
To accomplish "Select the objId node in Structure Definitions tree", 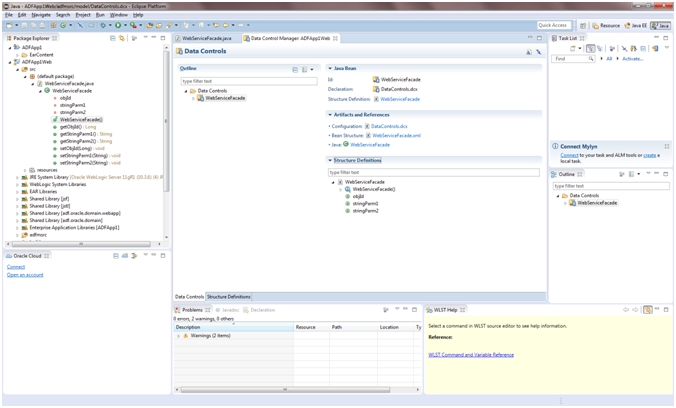I will 357,197.
